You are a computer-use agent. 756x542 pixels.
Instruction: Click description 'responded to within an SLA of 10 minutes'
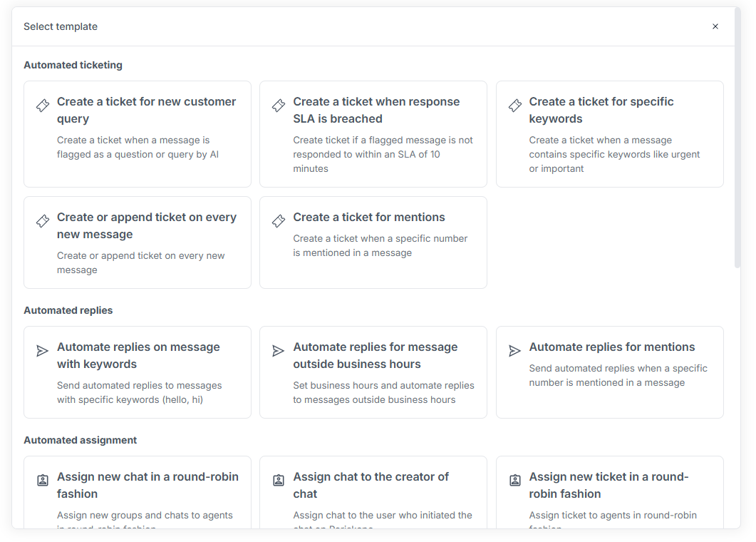[x=366, y=161]
